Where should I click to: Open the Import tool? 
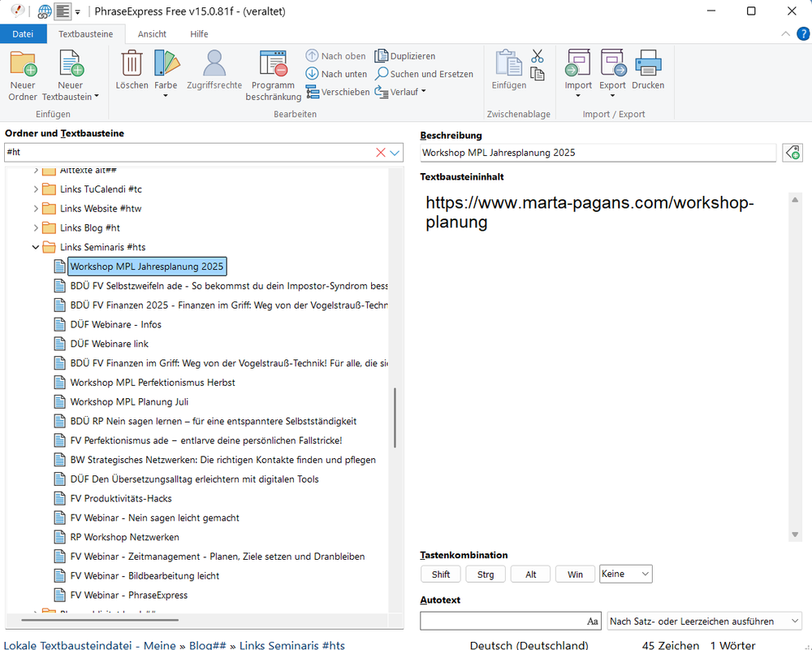click(x=578, y=63)
